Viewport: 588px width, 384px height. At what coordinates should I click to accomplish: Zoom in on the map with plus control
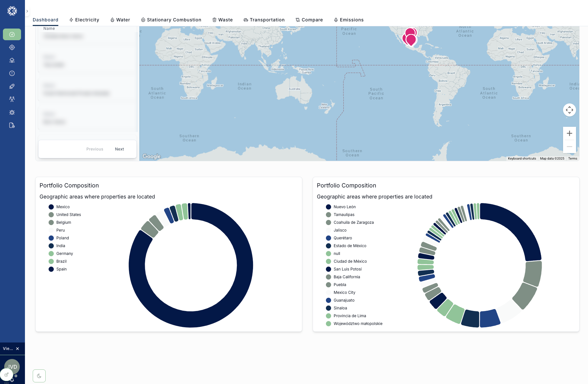pyautogui.click(x=570, y=133)
